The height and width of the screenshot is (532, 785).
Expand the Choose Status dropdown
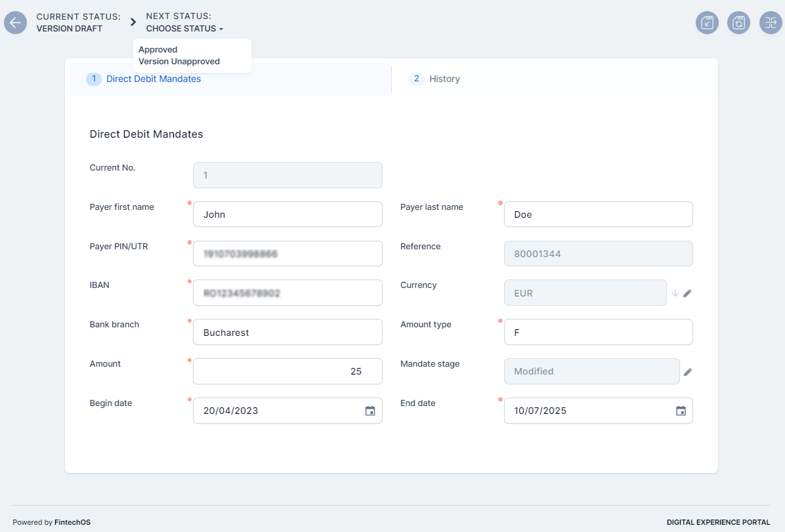[184, 29]
